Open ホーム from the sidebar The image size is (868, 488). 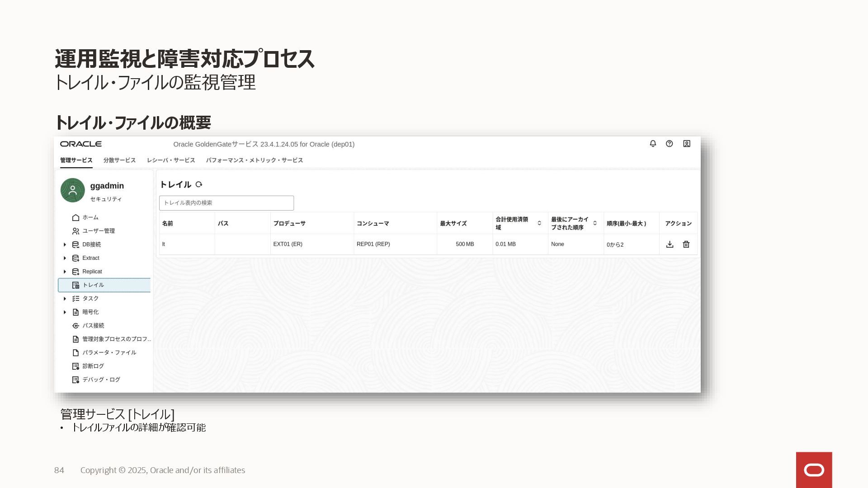coord(90,217)
